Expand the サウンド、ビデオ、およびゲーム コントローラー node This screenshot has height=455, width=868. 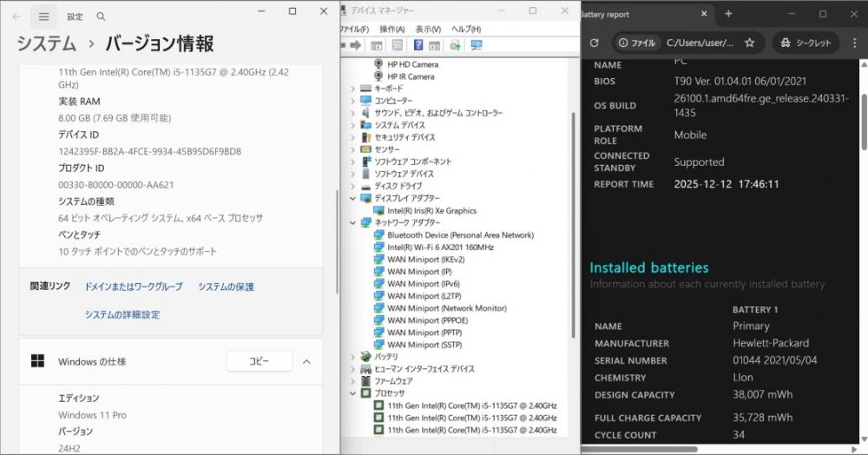point(352,113)
